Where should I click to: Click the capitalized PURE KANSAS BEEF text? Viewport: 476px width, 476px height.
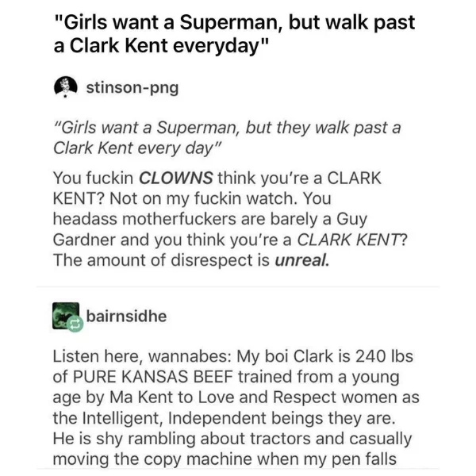click(152, 377)
